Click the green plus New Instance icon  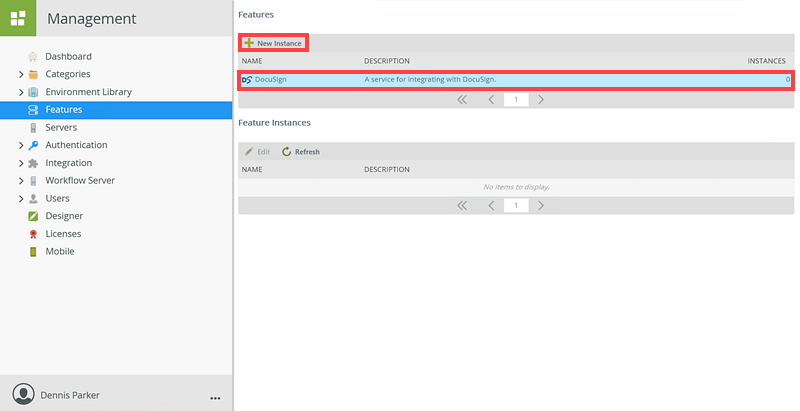point(248,43)
